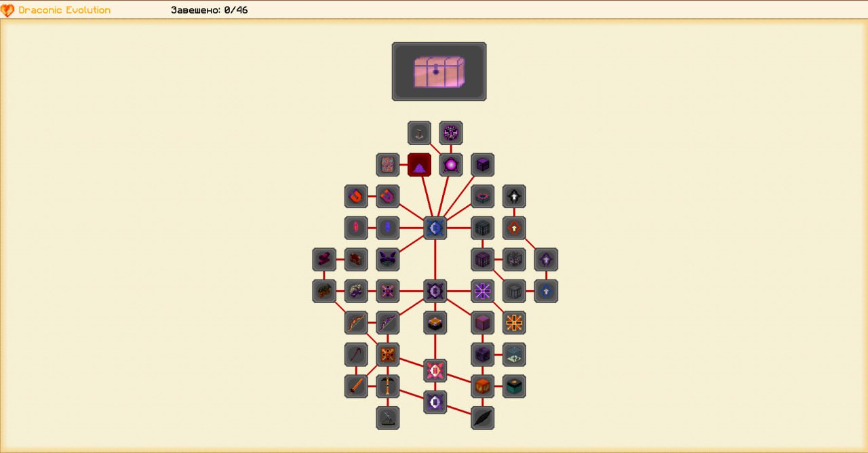Select the orange-topped black block quest
The width and height of the screenshot is (868, 453).
click(x=435, y=323)
